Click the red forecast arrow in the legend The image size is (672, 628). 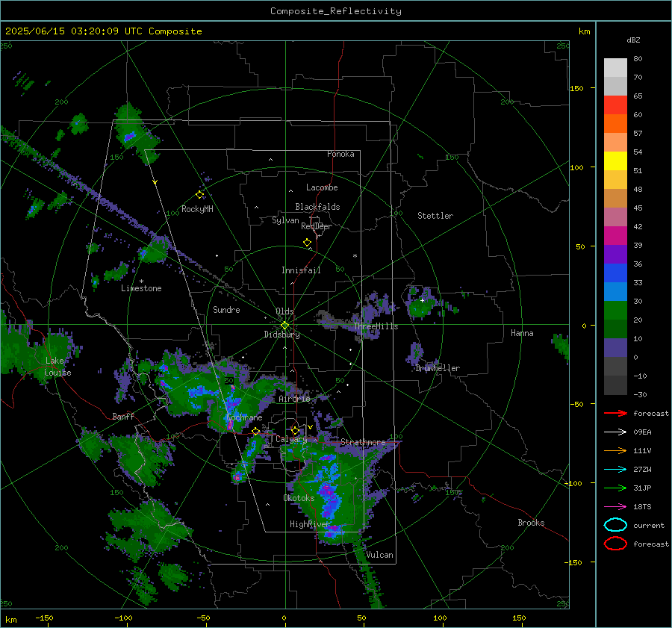pos(615,413)
